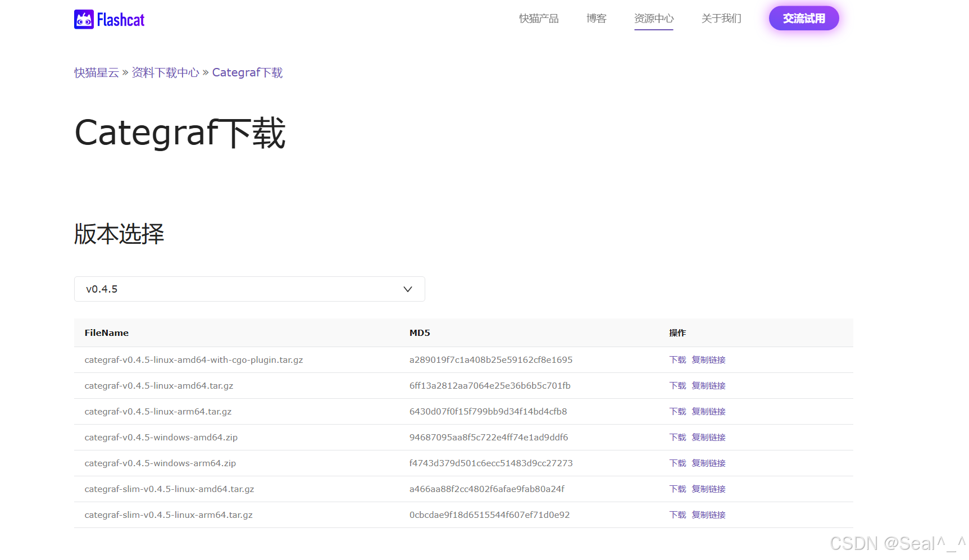Click file name categraf-v0.4.5-windows-arm64.zip
This screenshot has height=560, width=969.
click(x=160, y=463)
